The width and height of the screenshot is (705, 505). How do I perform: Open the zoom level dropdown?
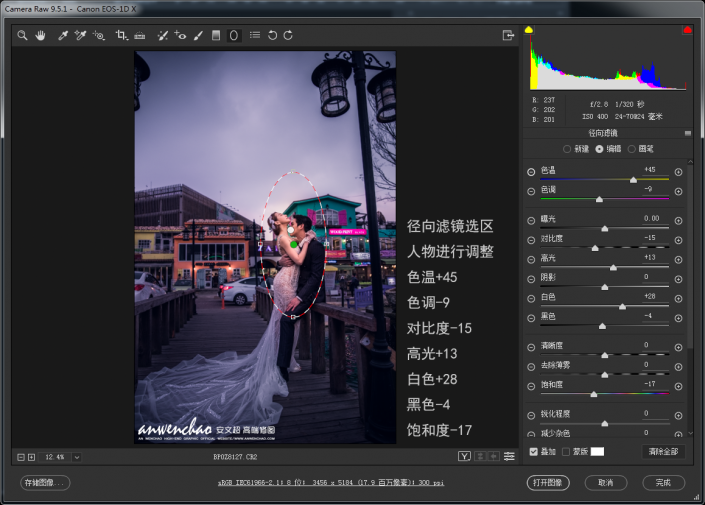77,457
